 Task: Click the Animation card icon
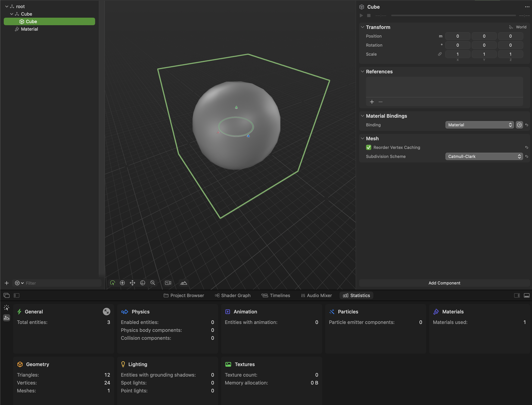(x=227, y=312)
